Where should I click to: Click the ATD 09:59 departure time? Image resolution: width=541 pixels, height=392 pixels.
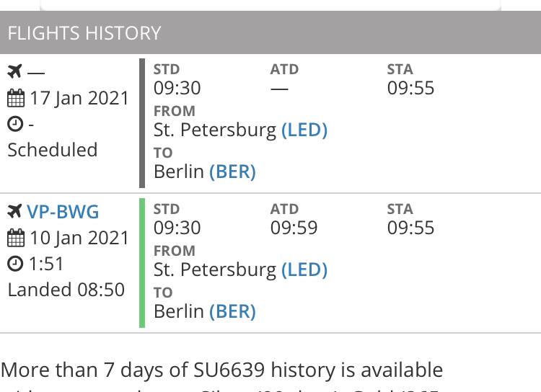pos(294,228)
